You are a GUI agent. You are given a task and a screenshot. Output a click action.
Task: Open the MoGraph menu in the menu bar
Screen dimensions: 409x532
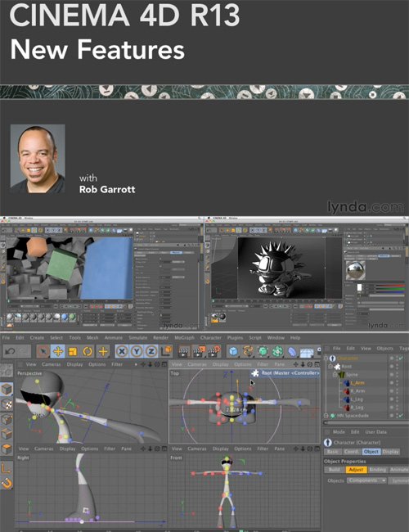tap(185, 338)
